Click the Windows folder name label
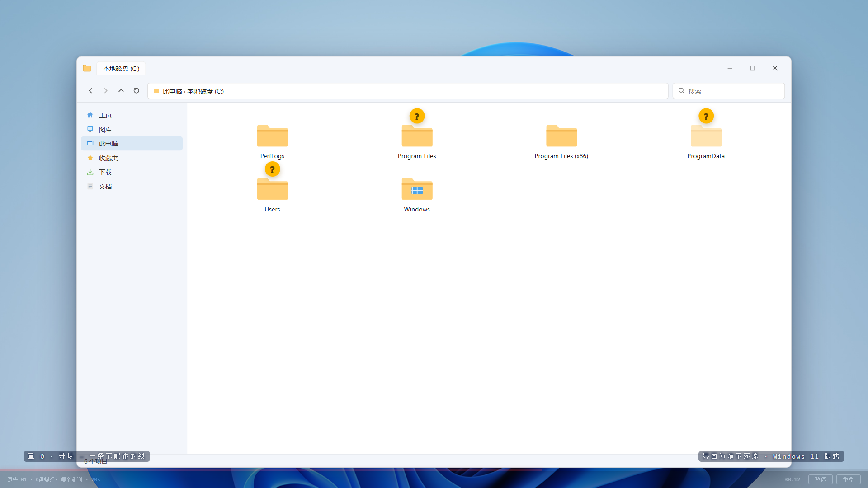The height and width of the screenshot is (488, 868). (417, 209)
